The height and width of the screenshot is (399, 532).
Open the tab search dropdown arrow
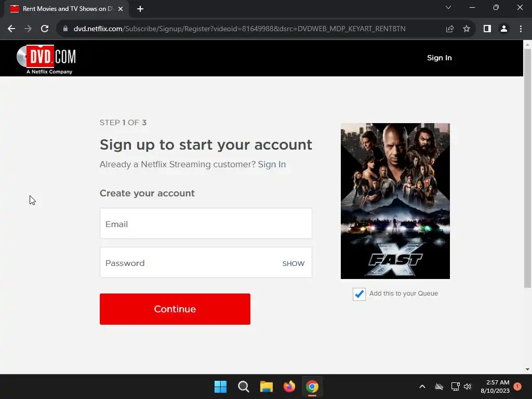(448, 7)
